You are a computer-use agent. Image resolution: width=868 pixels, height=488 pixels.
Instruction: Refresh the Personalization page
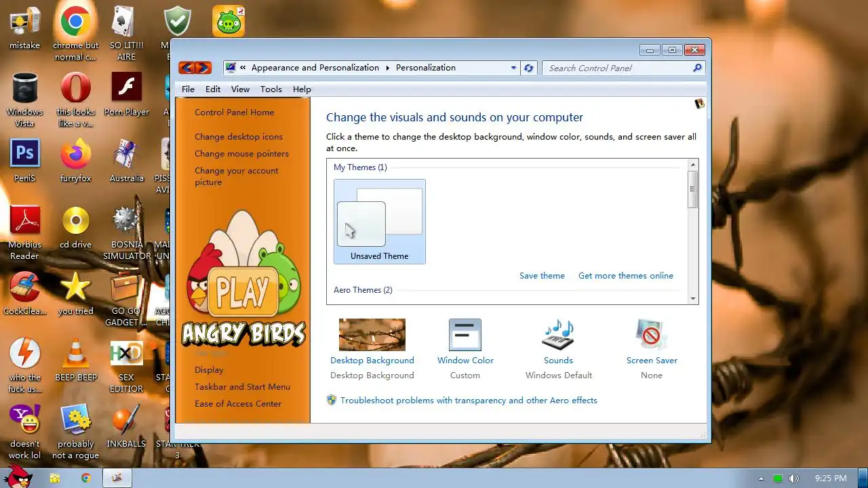(x=529, y=68)
